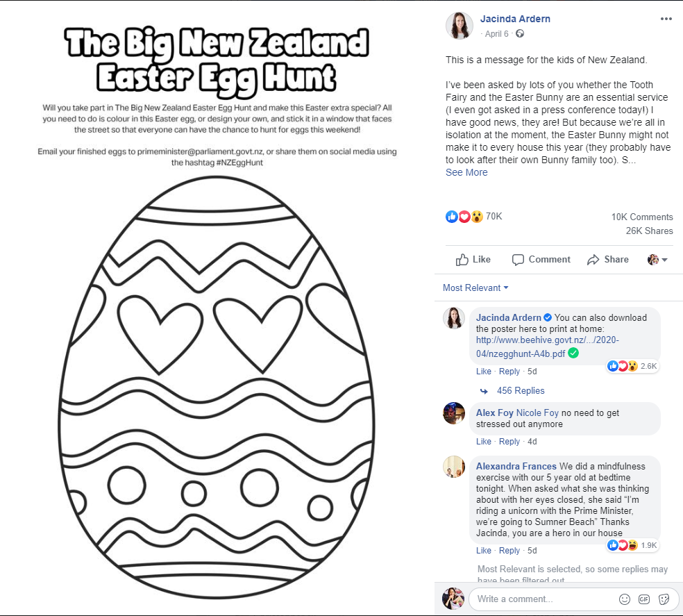Screen dimensions: 683x616
Task: Click the thumbs-up Like button on the post
Action: coord(473,260)
